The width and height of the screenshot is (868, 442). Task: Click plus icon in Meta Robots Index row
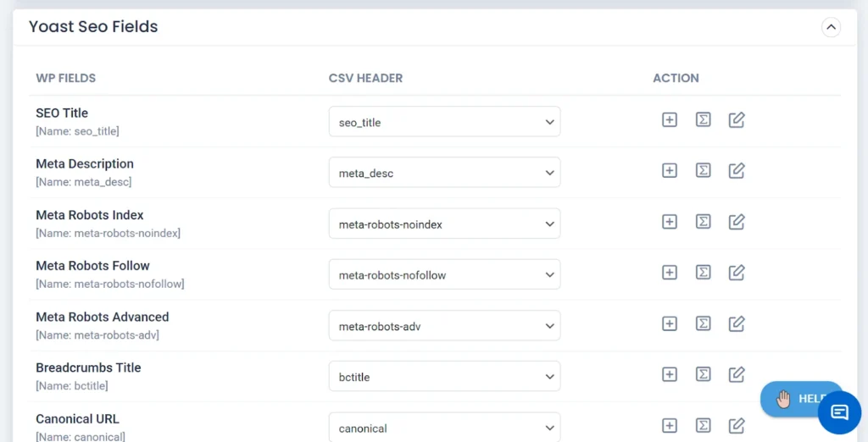click(670, 222)
